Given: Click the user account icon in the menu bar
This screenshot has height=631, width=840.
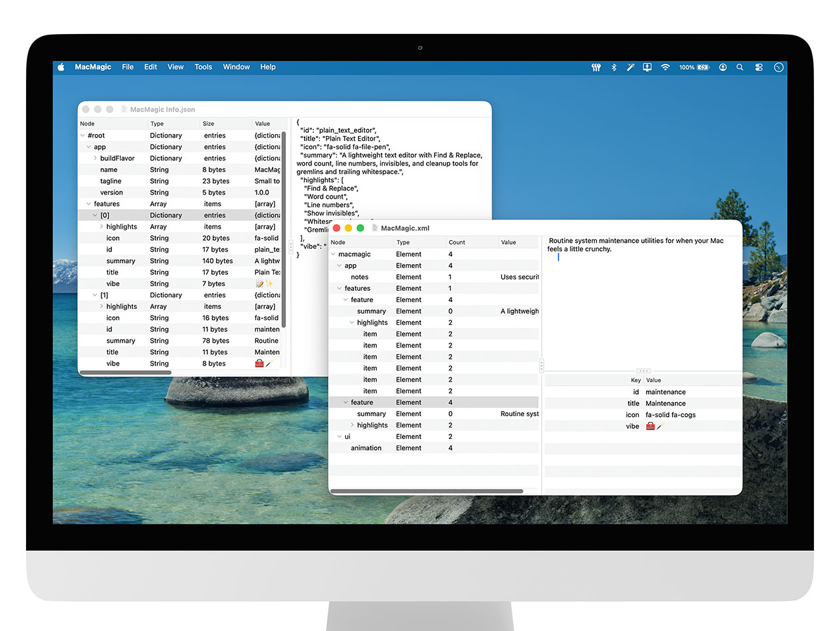Looking at the screenshot, I should (x=723, y=67).
